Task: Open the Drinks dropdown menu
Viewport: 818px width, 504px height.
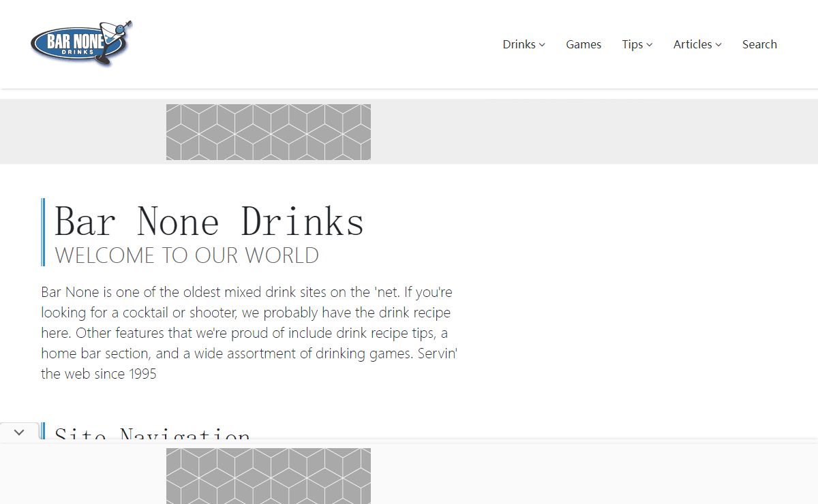Action: (524, 44)
